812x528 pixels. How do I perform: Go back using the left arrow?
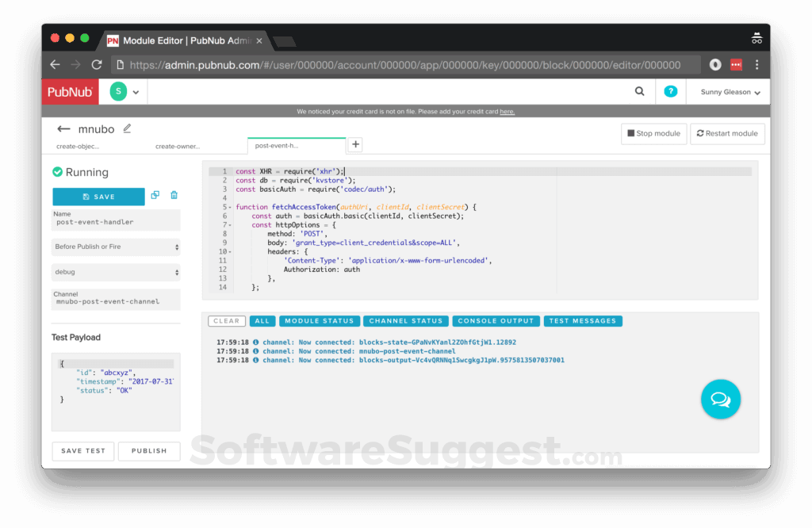[x=63, y=128]
